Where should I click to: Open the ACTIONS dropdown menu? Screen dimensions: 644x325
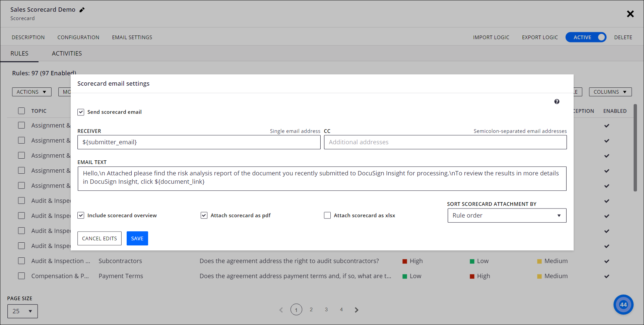tap(32, 92)
